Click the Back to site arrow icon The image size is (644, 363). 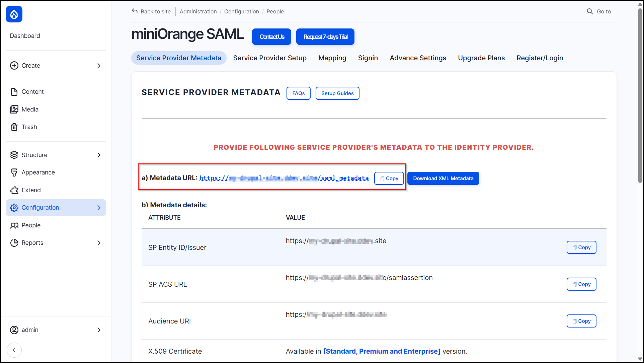click(x=135, y=11)
